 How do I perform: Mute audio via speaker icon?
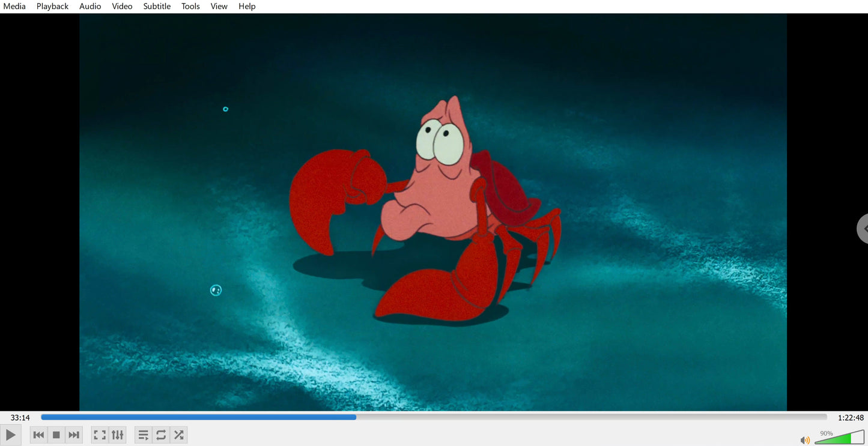[805, 440]
